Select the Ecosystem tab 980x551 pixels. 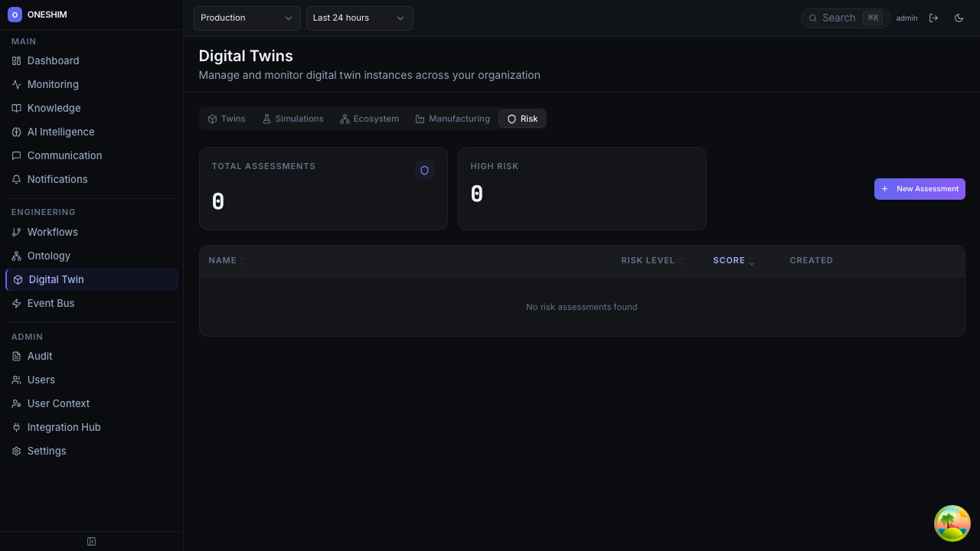(x=369, y=119)
